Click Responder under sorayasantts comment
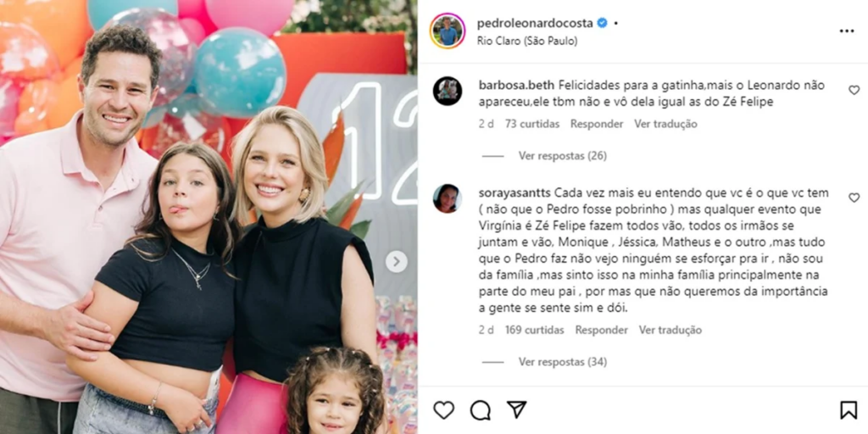 click(601, 330)
